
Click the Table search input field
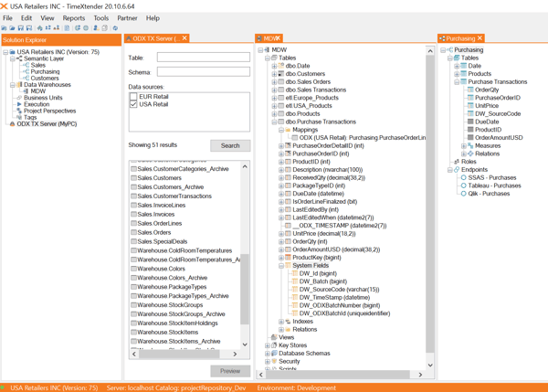204,58
